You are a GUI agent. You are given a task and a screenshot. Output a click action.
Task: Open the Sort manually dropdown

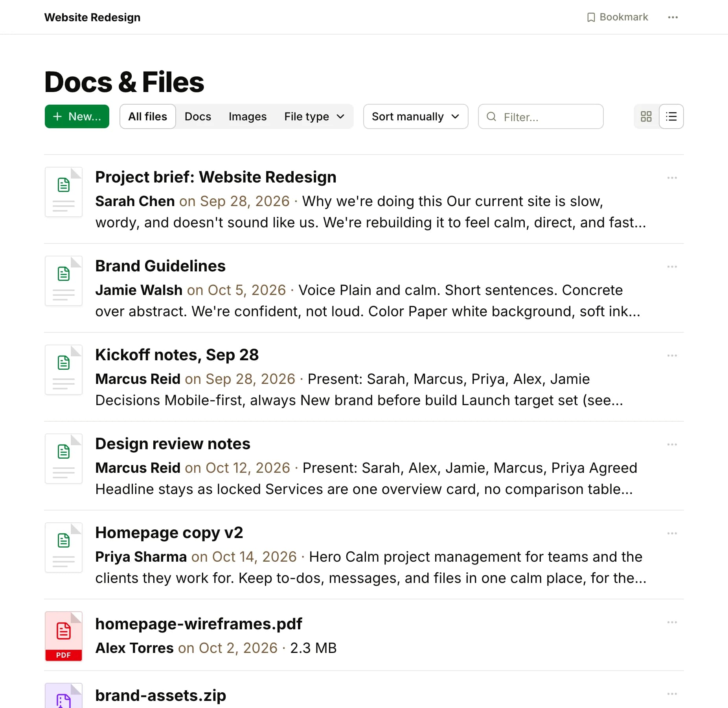click(x=416, y=116)
